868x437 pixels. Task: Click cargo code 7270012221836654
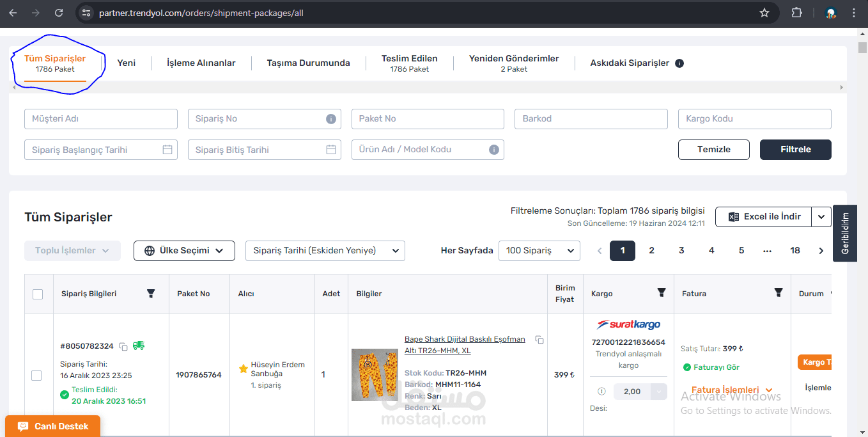[x=628, y=342]
